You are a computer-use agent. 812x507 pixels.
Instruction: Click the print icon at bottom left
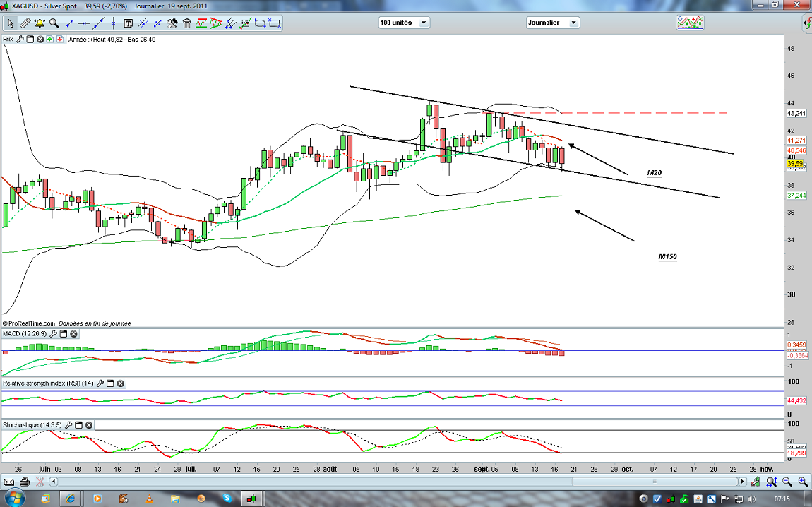[25, 482]
